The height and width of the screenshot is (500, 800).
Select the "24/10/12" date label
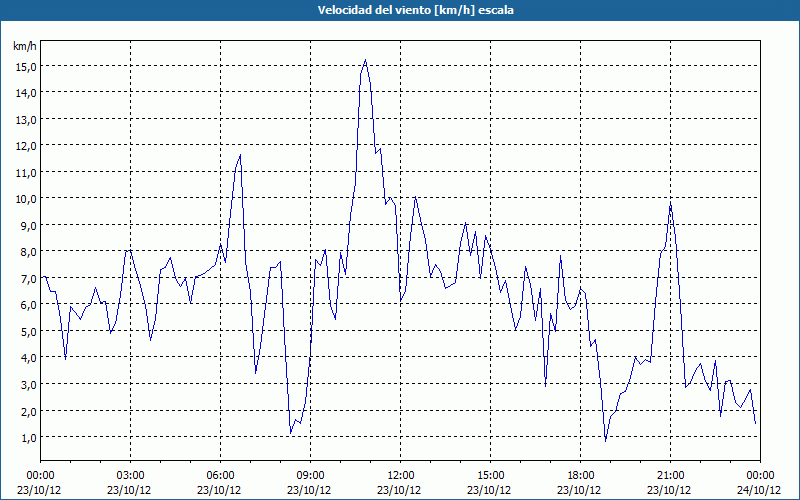tap(759, 490)
